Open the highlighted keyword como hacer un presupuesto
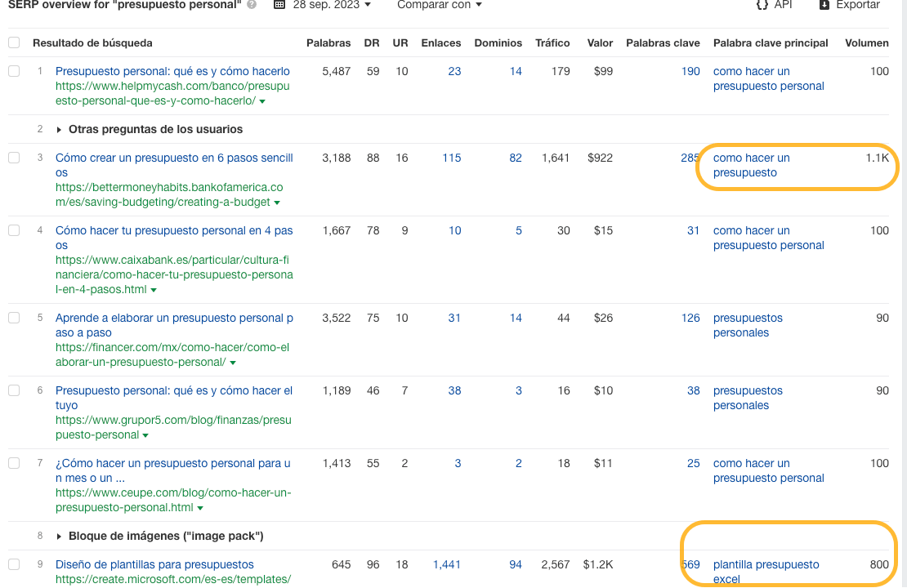Viewport: 907px width, 588px height. coord(751,165)
